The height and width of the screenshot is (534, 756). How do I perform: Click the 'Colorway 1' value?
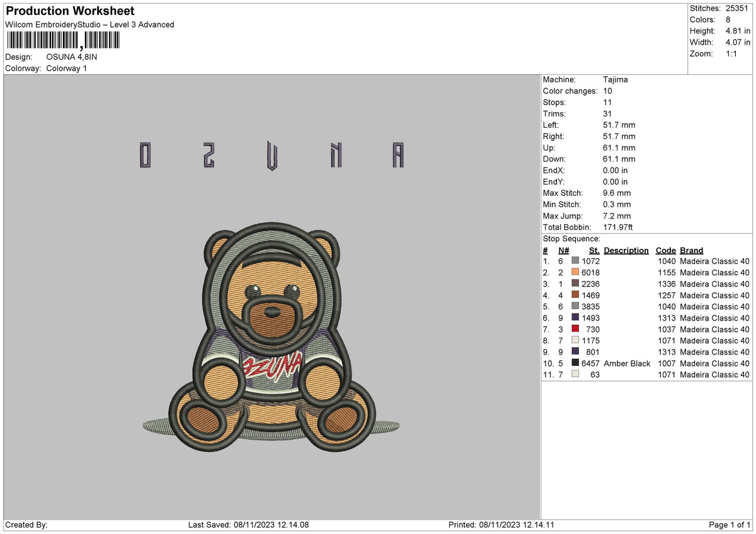(67, 68)
